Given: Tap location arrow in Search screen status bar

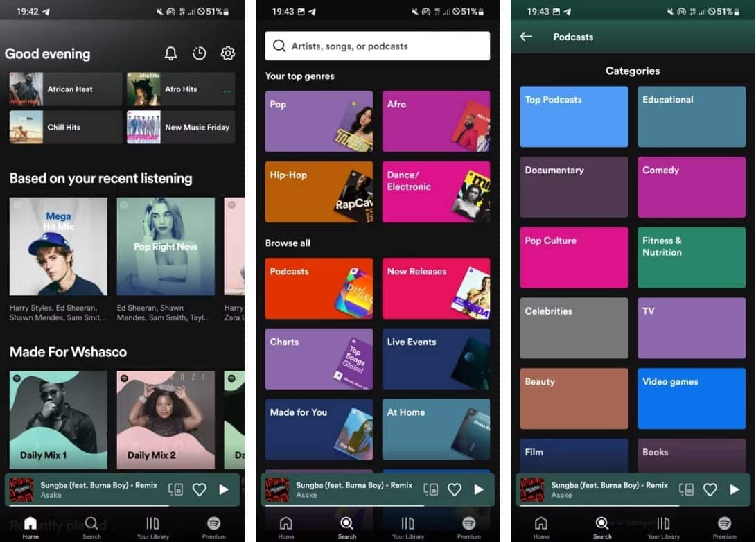Looking at the screenshot, I should [312, 12].
